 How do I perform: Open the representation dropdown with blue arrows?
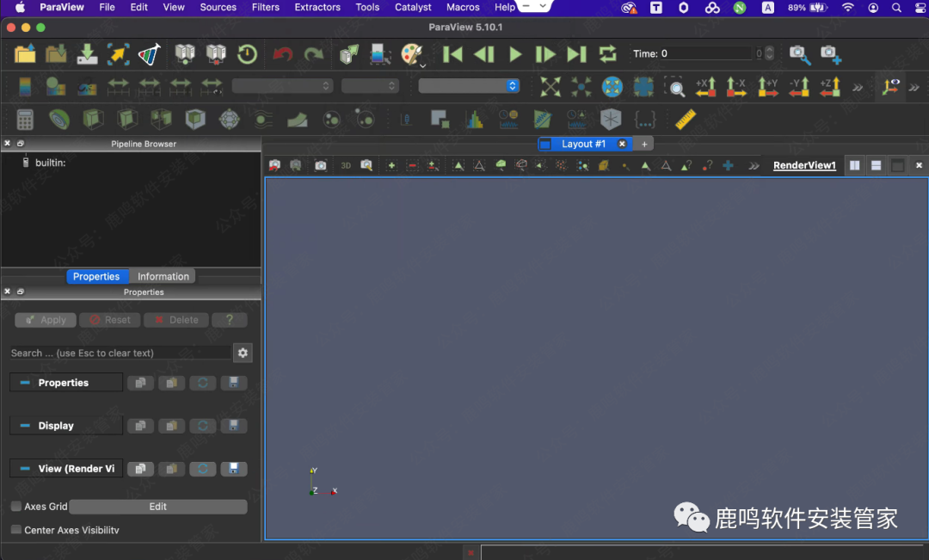469,86
